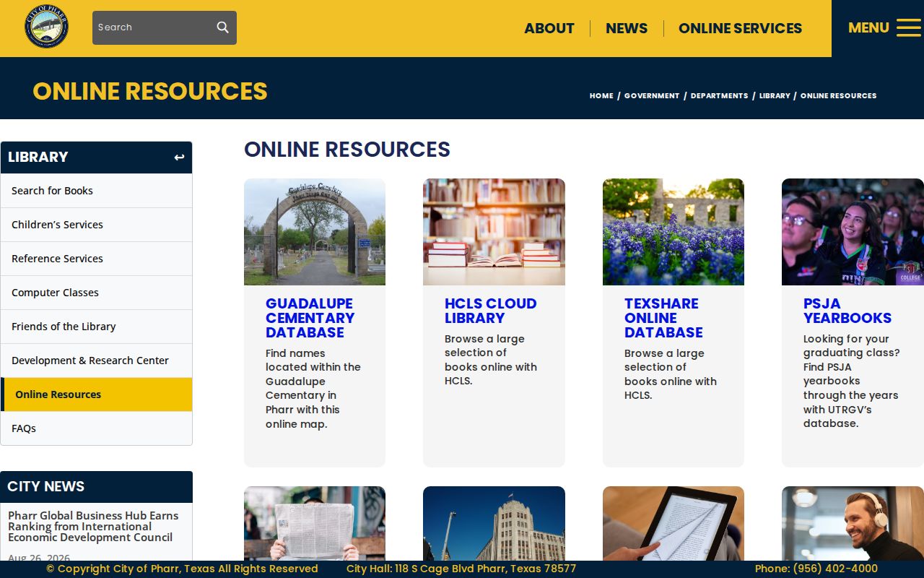Open the ONLINE SERVICES menu item

point(740,28)
